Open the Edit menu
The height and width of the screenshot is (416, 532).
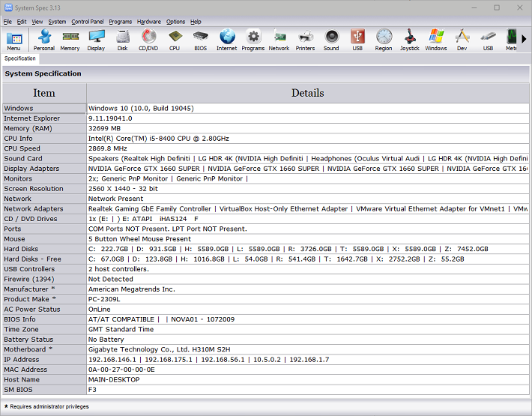tap(22, 22)
